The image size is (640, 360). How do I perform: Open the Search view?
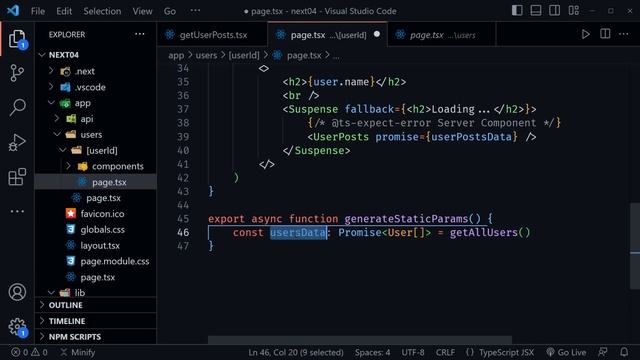pyautogui.click(x=17, y=107)
